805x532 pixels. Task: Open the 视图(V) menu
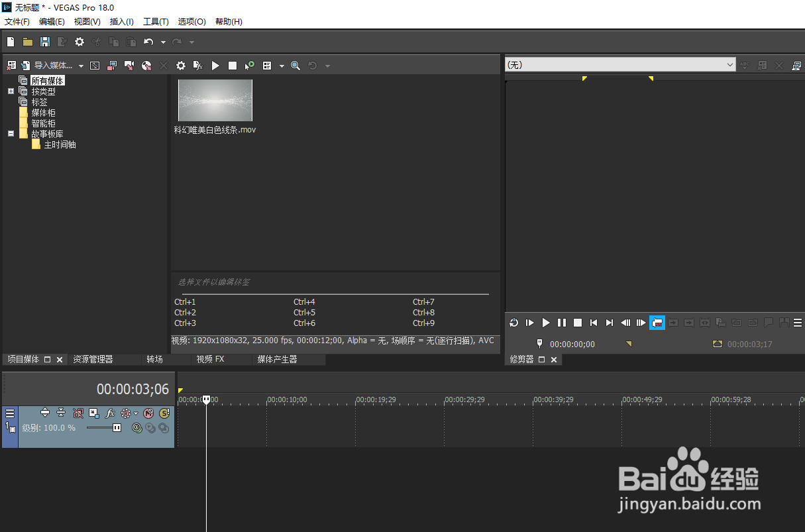(x=87, y=22)
